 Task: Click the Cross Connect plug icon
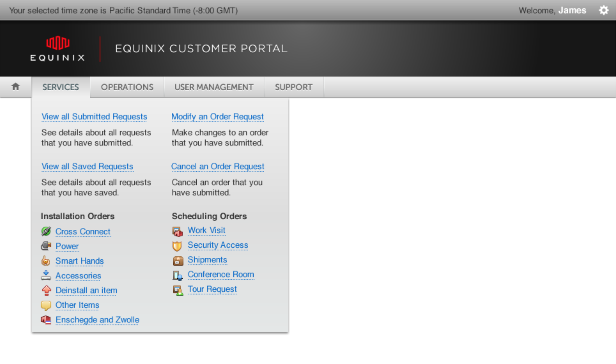(46, 231)
